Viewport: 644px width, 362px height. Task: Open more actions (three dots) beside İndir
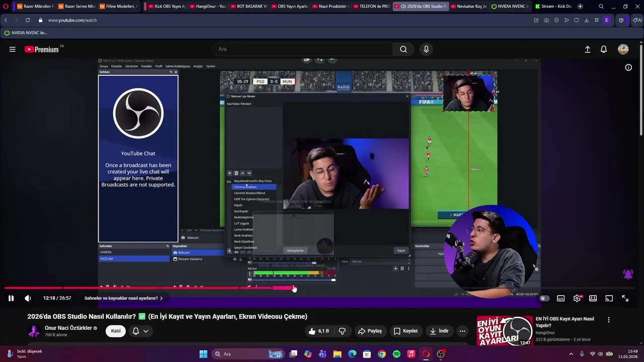point(462,331)
